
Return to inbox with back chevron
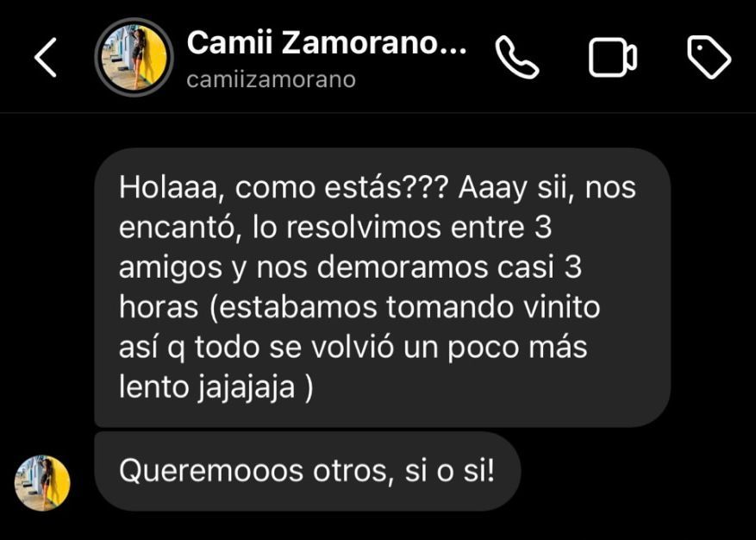(46, 58)
